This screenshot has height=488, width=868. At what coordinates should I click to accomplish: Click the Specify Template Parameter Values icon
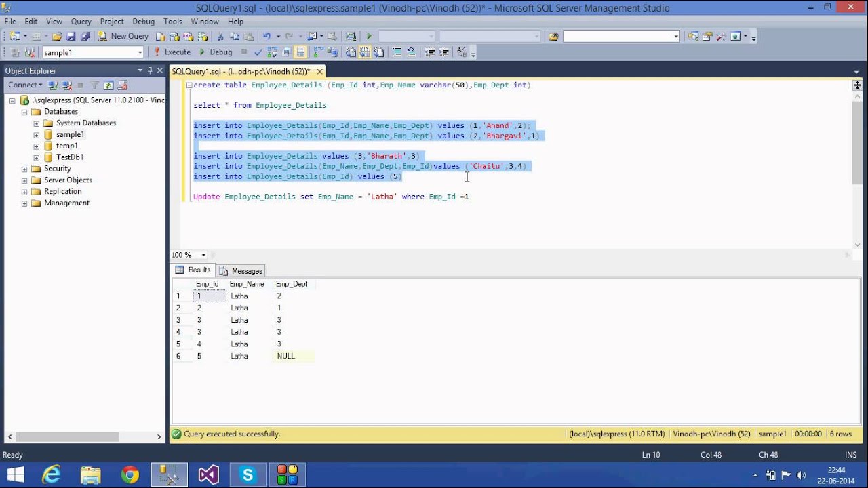pyautogui.click(x=461, y=52)
